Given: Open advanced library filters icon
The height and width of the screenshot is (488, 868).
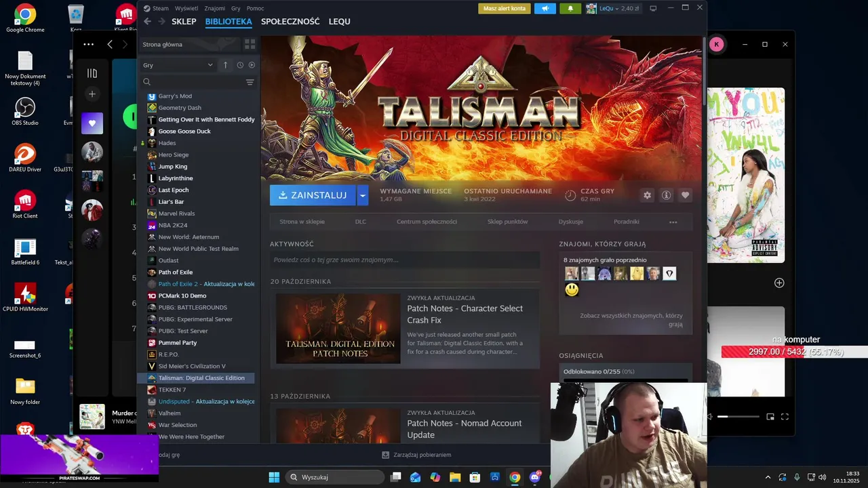Looking at the screenshot, I should (x=250, y=82).
